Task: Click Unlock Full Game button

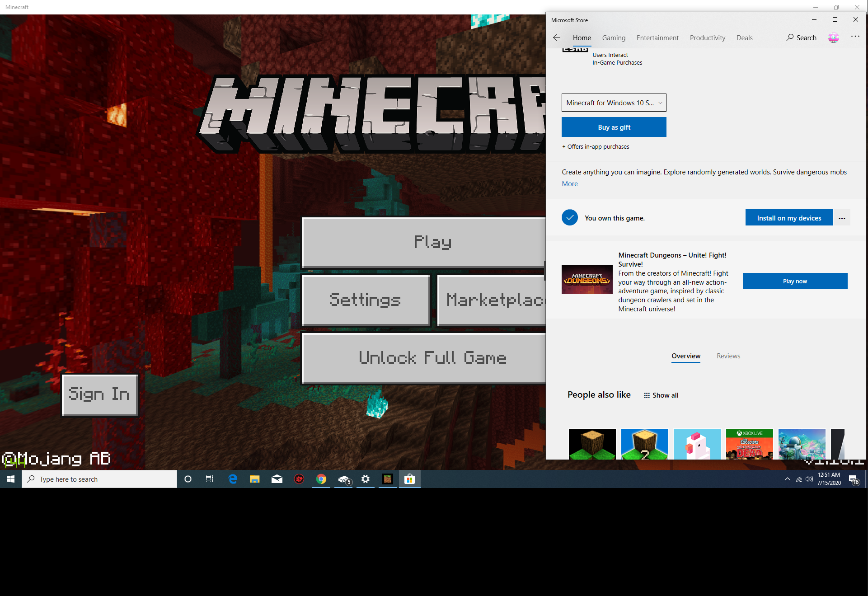Action: click(424, 358)
